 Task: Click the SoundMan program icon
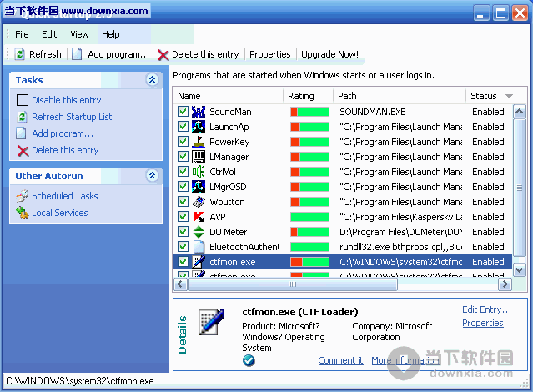click(x=199, y=112)
